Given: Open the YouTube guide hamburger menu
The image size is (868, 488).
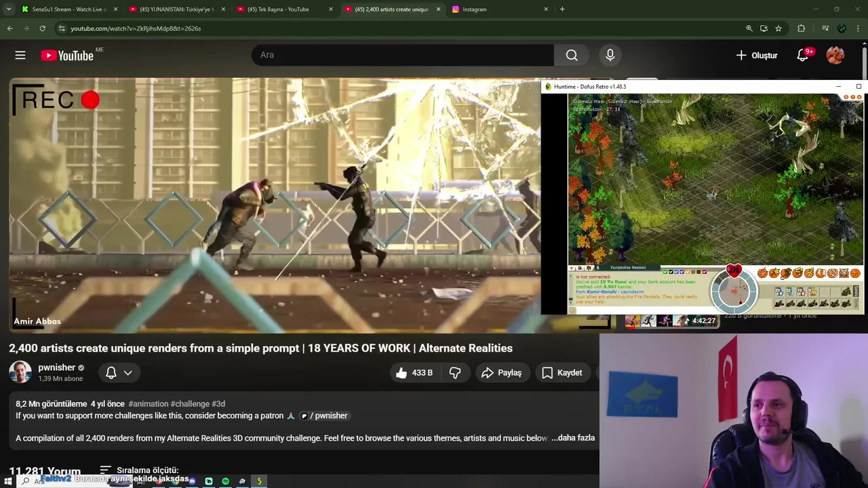Looking at the screenshot, I should [x=20, y=56].
